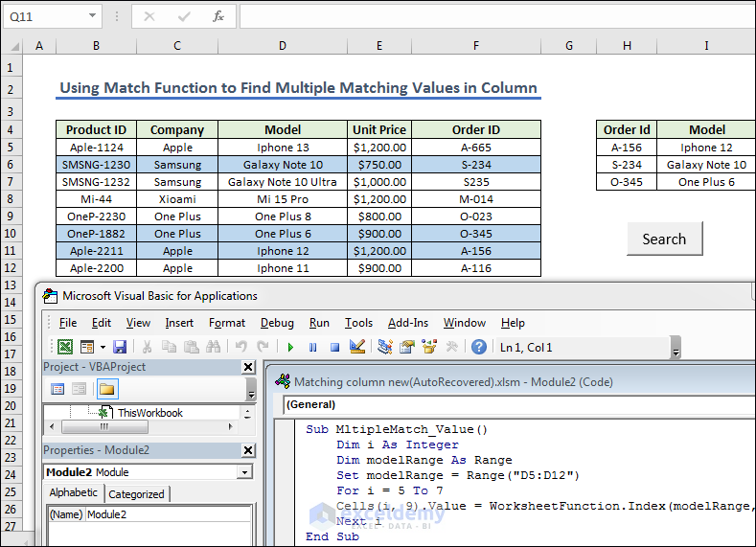Select ThisWorkbook in the project tree
Screen dimensions: 756x547
tap(149, 413)
